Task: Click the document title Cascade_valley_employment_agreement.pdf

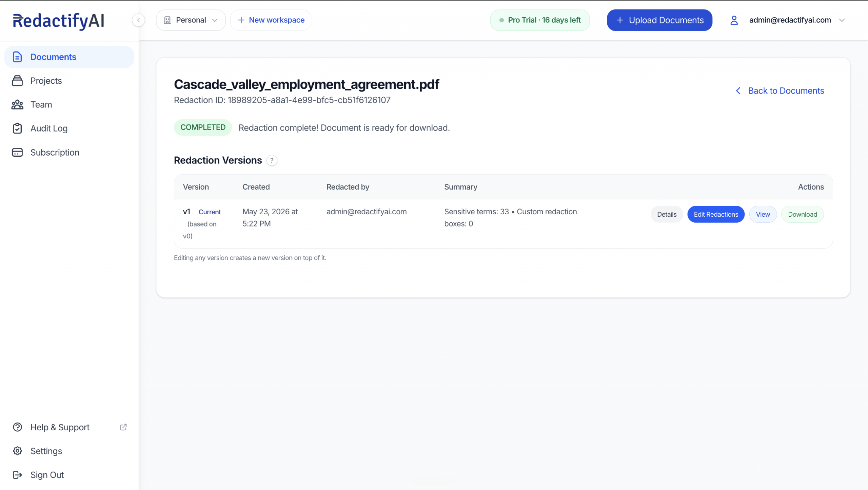Action: point(307,84)
